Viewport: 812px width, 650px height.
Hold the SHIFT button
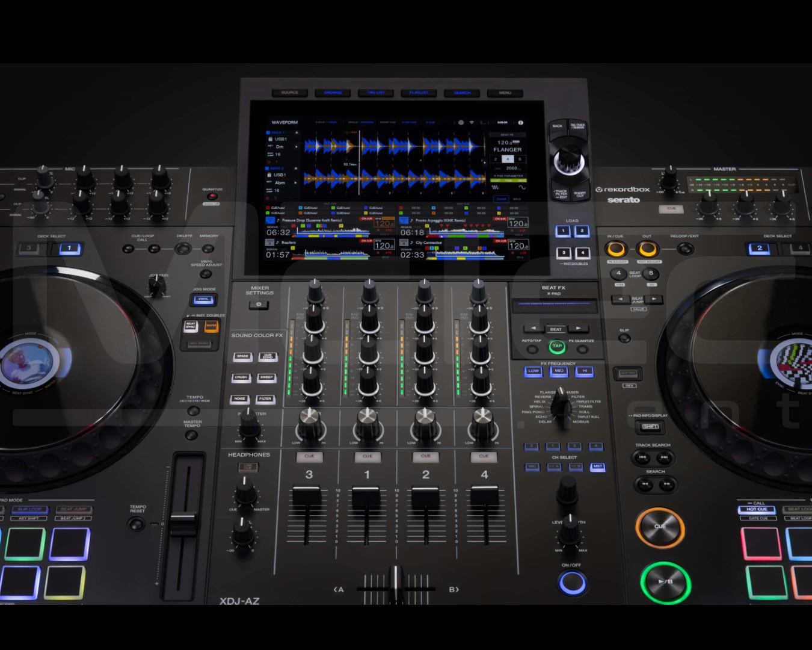tap(650, 427)
